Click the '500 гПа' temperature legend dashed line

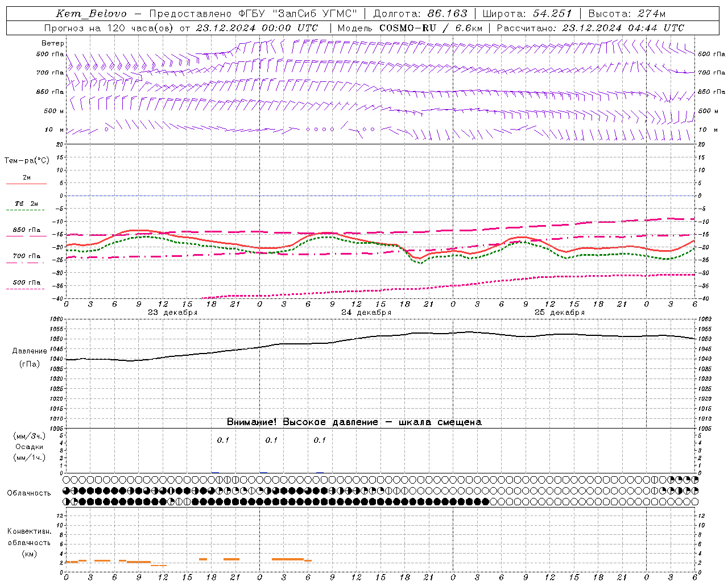click(x=26, y=289)
